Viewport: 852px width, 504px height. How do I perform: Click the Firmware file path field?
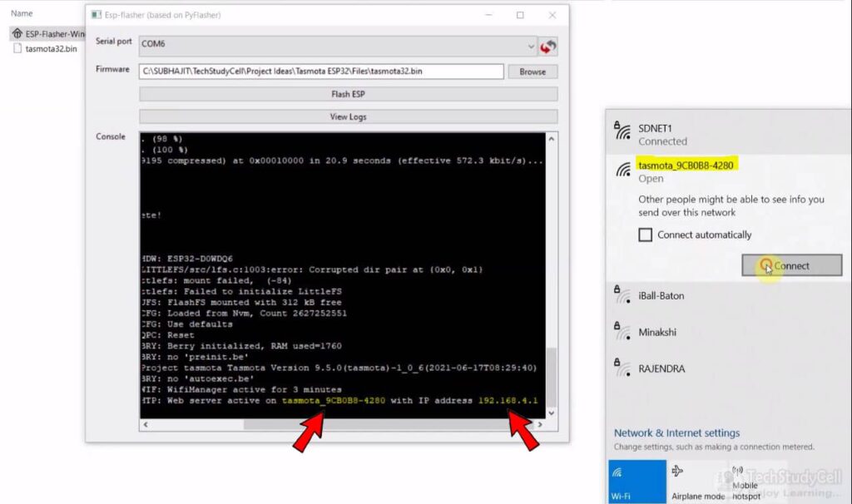click(x=321, y=72)
